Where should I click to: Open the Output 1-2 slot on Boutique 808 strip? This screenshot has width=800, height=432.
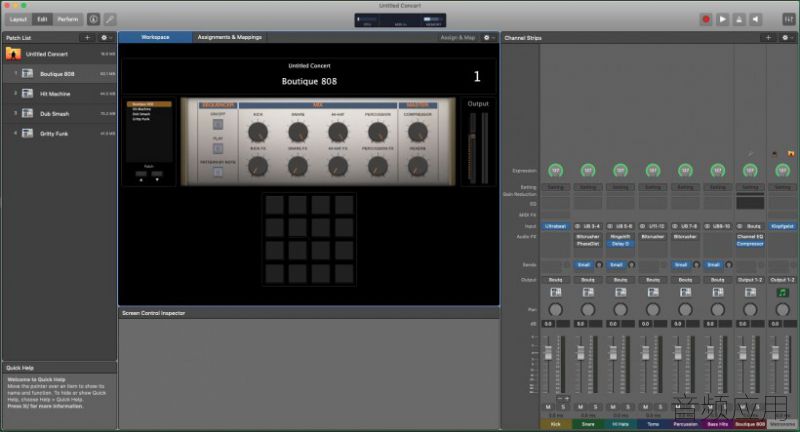pos(750,279)
